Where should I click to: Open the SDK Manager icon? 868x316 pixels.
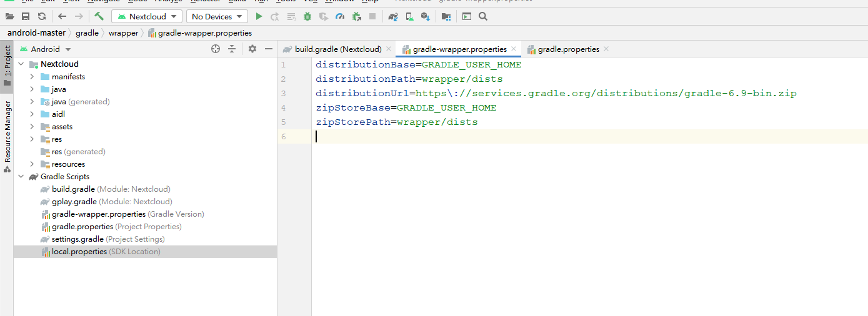pos(426,17)
